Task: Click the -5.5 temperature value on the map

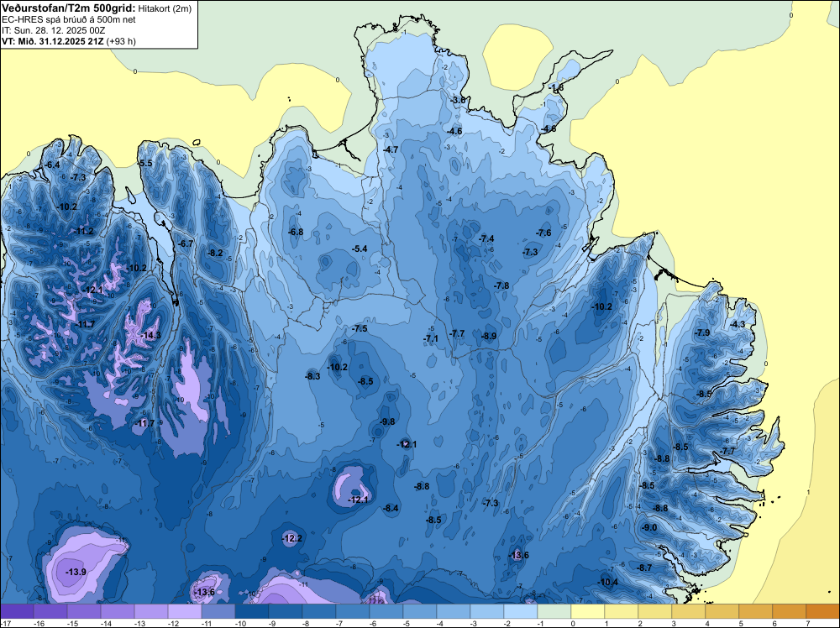Action: (145, 163)
